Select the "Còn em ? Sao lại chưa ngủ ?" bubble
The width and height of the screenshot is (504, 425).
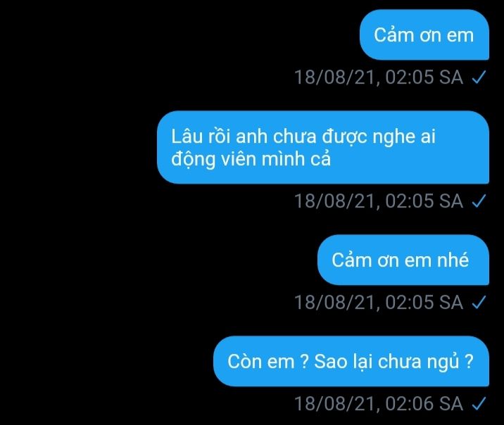click(351, 361)
